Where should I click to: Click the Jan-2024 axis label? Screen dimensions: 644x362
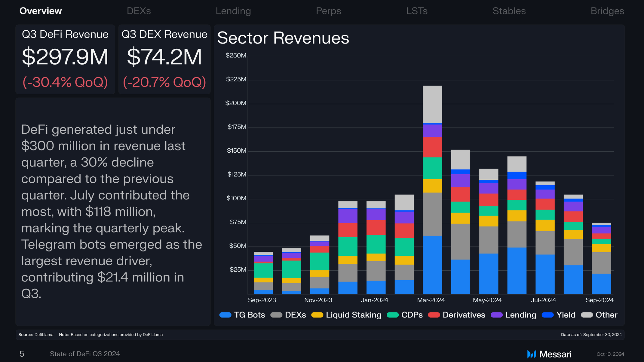(375, 300)
